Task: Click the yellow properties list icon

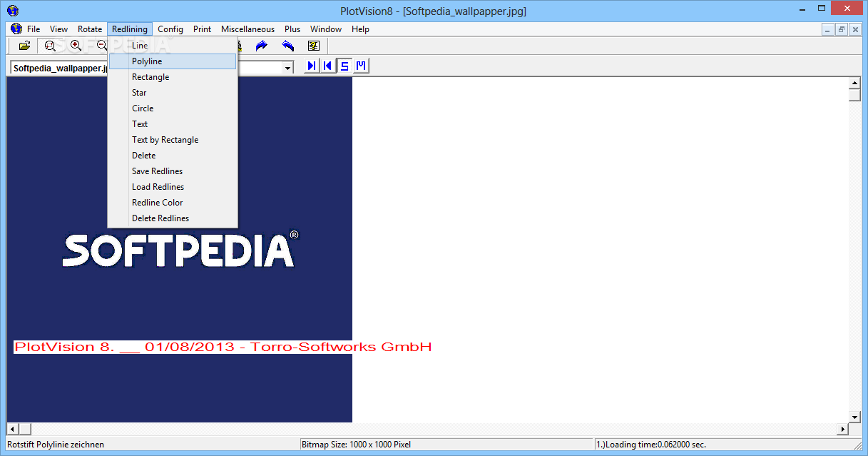Action: coord(313,46)
